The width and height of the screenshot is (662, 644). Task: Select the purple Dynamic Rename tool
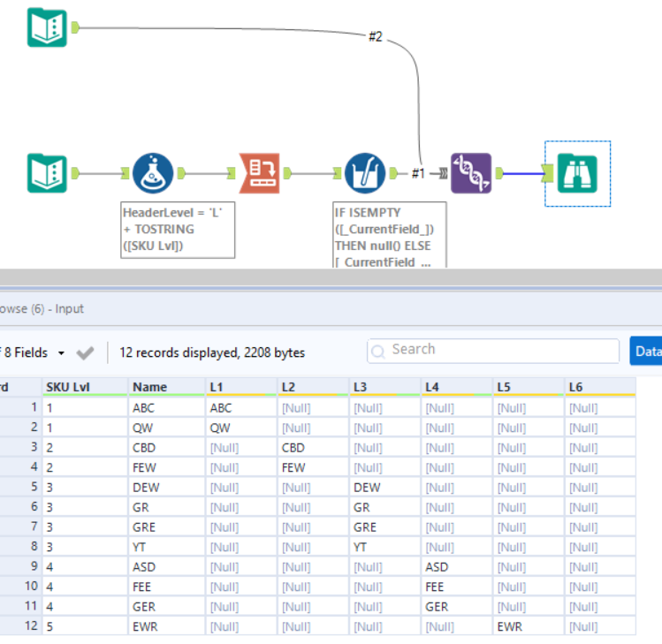coord(470,173)
